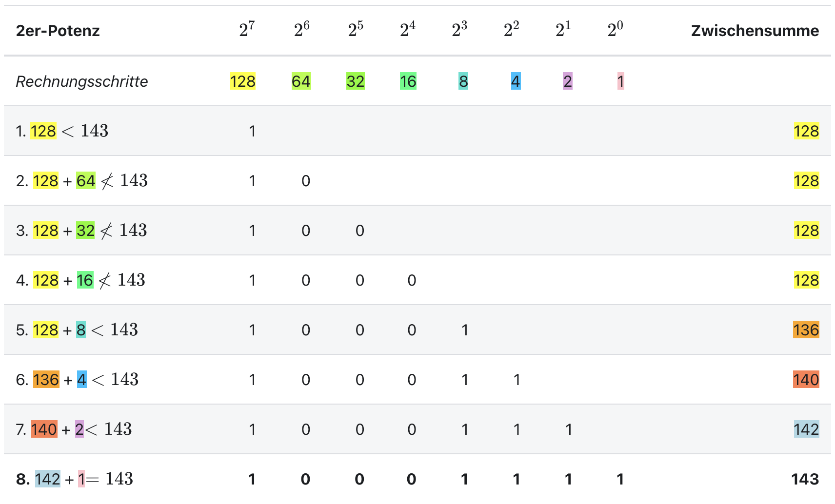The image size is (835, 504).
Task: Click the bold 143 final subtotal
Action: [x=805, y=479]
